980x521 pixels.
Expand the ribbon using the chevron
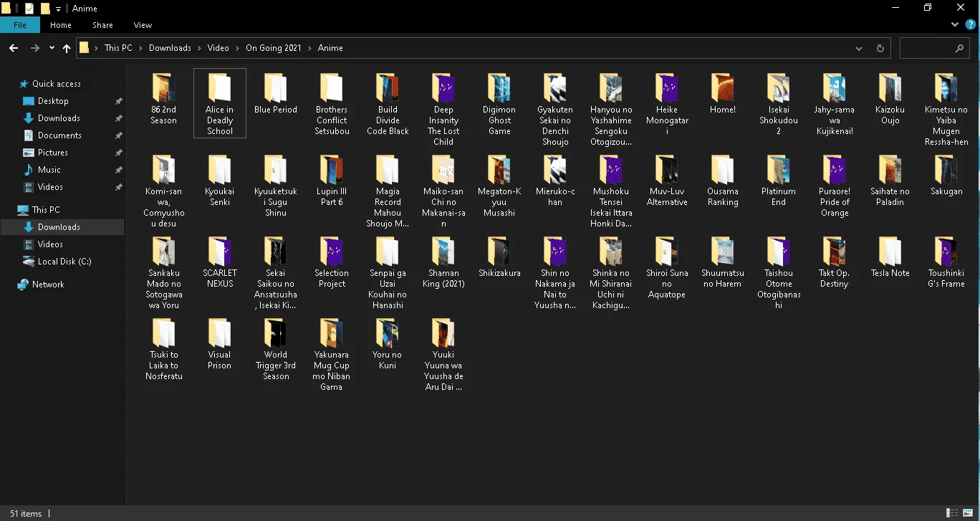tap(955, 24)
